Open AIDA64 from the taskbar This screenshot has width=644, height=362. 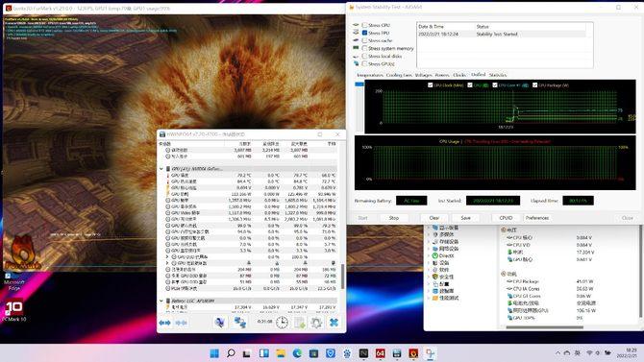click(381, 353)
